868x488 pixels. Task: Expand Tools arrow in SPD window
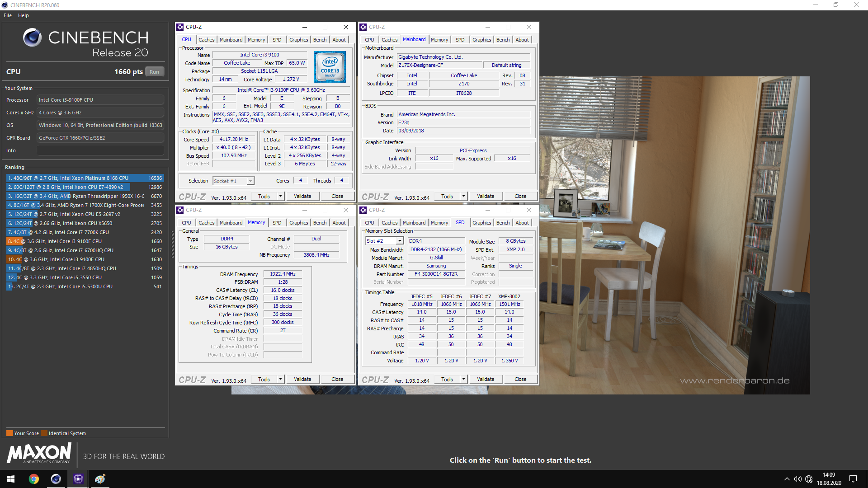pos(463,379)
